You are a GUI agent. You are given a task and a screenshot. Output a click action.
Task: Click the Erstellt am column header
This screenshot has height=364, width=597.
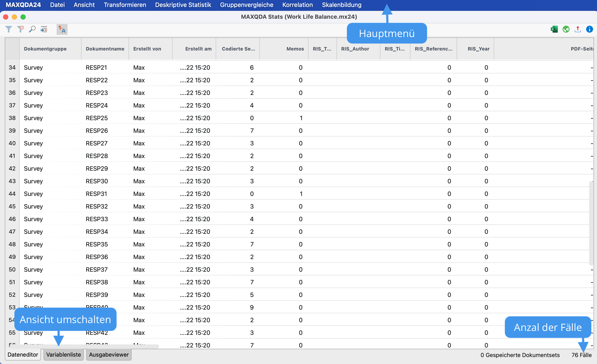(x=194, y=49)
